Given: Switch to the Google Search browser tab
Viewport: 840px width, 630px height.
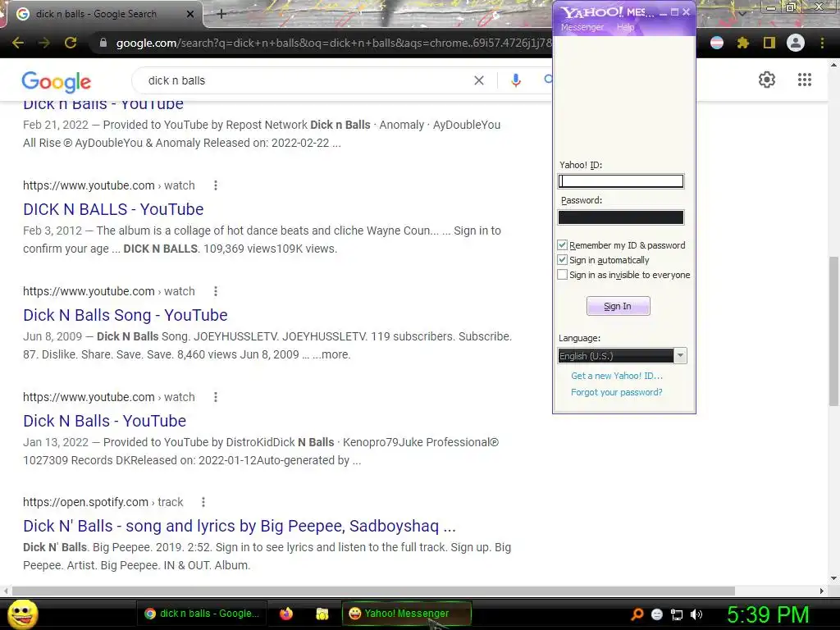Looking at the screenshot, I should 102,14.
